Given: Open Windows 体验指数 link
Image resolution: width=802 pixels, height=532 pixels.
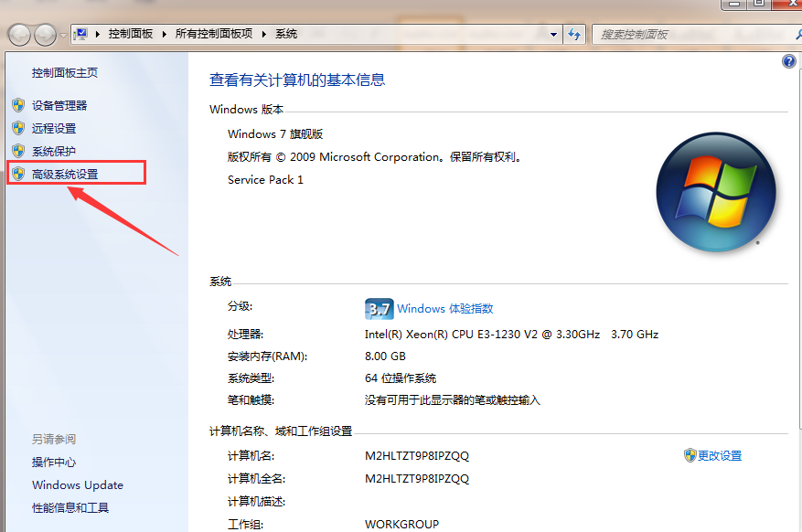Looking at the screenshot, I should (445, 309).
